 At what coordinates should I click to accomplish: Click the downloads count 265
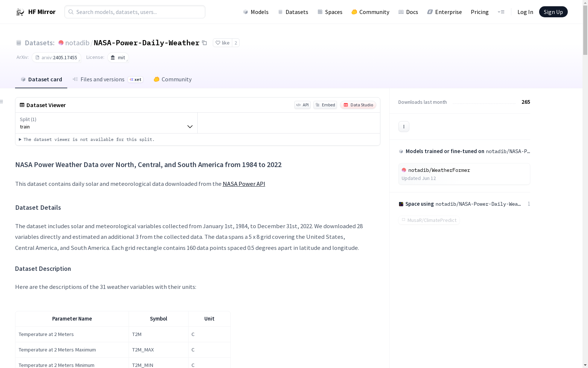526,102
